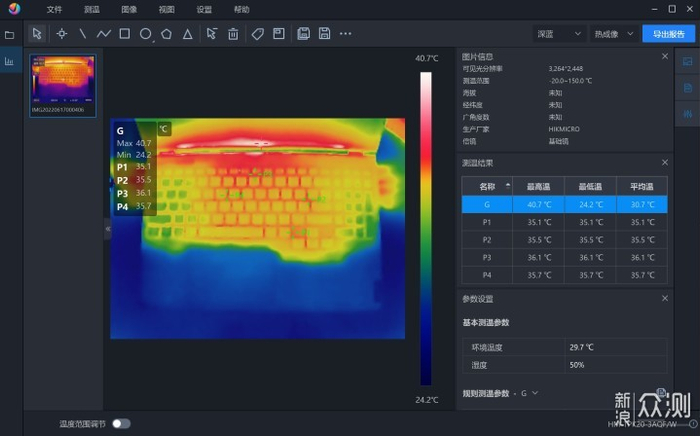Open the 设置 menu

(x=204, y=9)
